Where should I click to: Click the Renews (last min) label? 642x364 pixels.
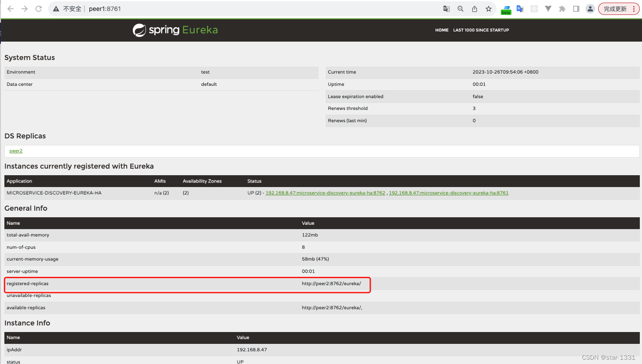pyautogui.click(x=347, y=121)
